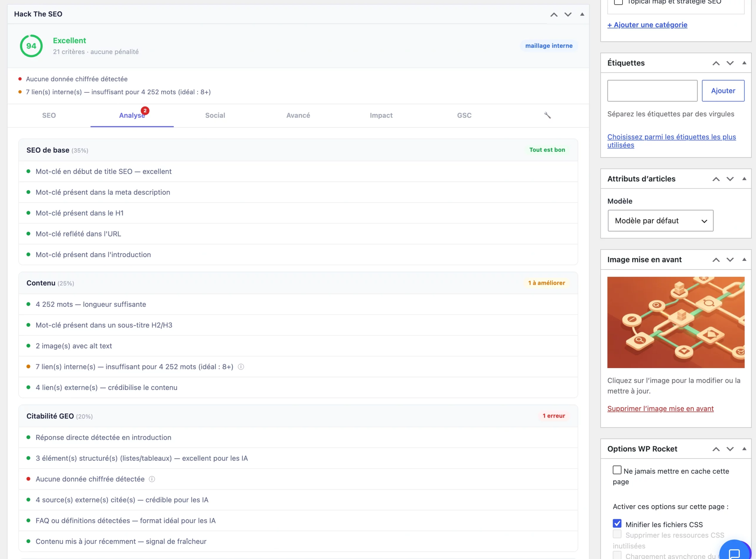Move Attributs d'articles panel up
This screenshot has width=756, height=559.
716,179
